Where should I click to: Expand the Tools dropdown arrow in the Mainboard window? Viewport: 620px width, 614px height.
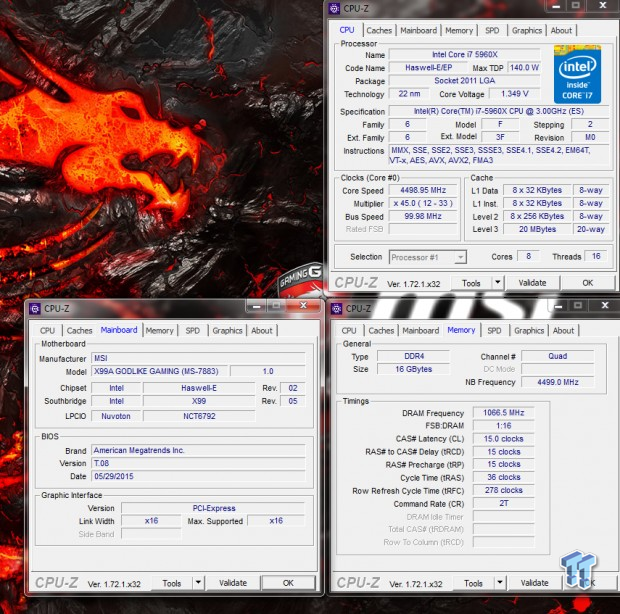click(198, 583)
